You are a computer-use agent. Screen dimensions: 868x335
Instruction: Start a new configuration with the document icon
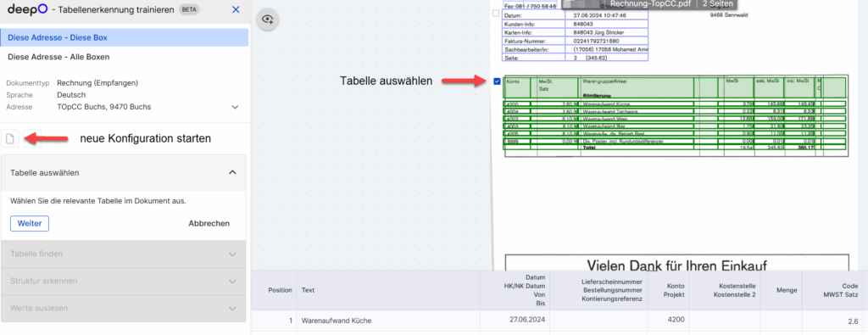click(10, 138)
